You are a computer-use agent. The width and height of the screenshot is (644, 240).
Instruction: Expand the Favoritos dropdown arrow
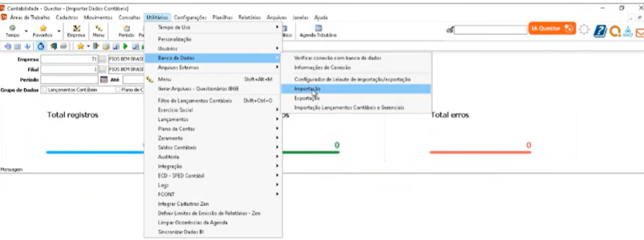click(x=59, y=31)
